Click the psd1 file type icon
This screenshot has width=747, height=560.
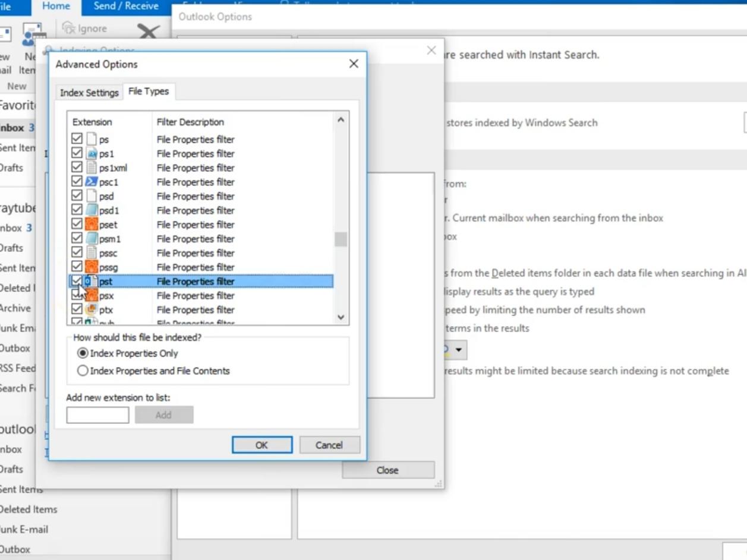tap(91, 210)
